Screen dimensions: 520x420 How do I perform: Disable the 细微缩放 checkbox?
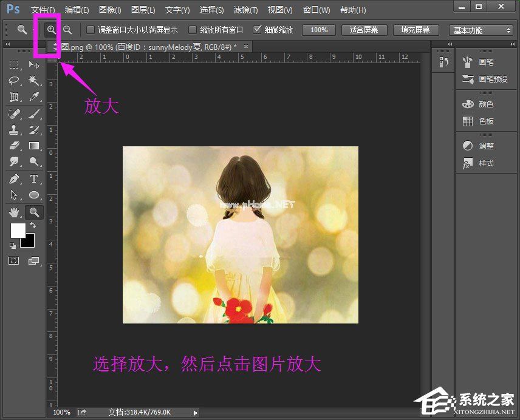[x=258, y=29]
